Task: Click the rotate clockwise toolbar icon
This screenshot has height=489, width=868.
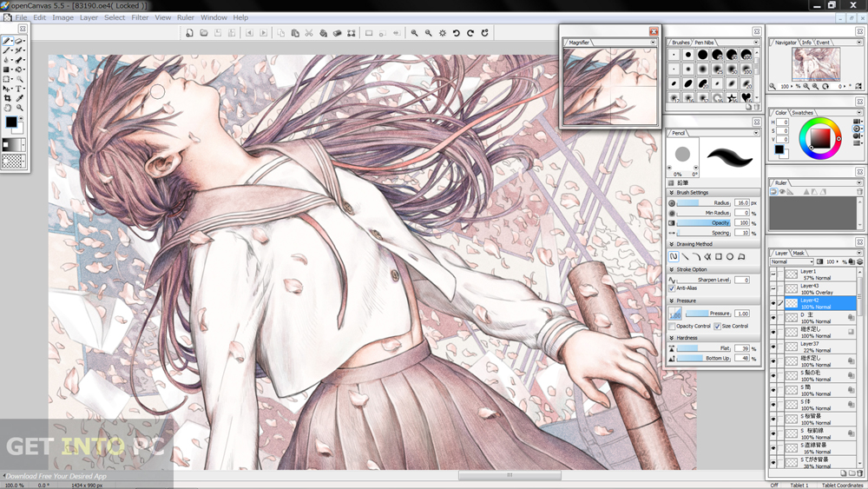Action: 470,33
